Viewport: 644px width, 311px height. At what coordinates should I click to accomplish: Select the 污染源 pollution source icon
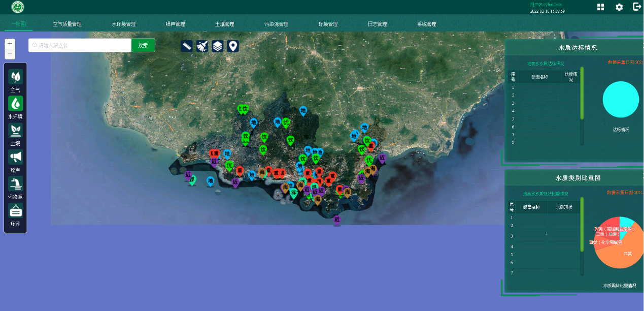click(x=16, y=183)
